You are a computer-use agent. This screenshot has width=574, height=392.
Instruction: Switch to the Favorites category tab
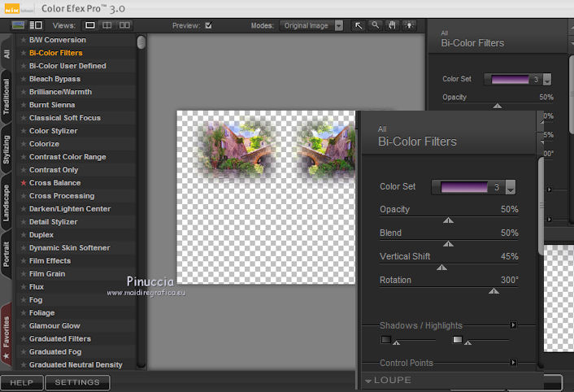tap(7, 335)
